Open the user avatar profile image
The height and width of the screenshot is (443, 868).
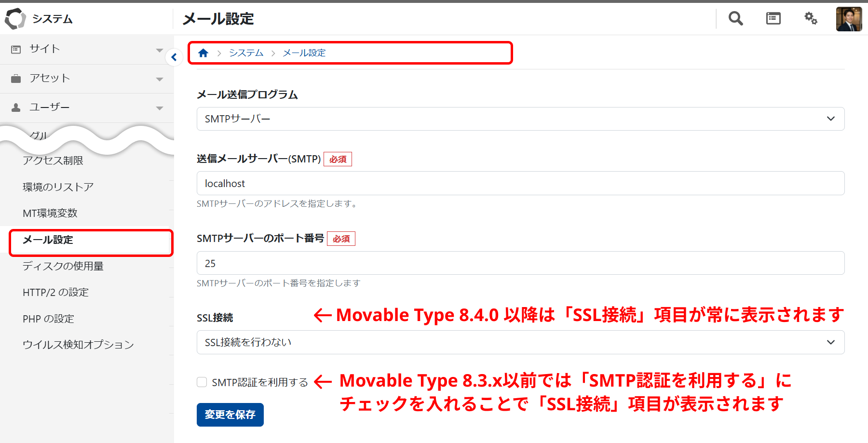[x=849, y=18]
